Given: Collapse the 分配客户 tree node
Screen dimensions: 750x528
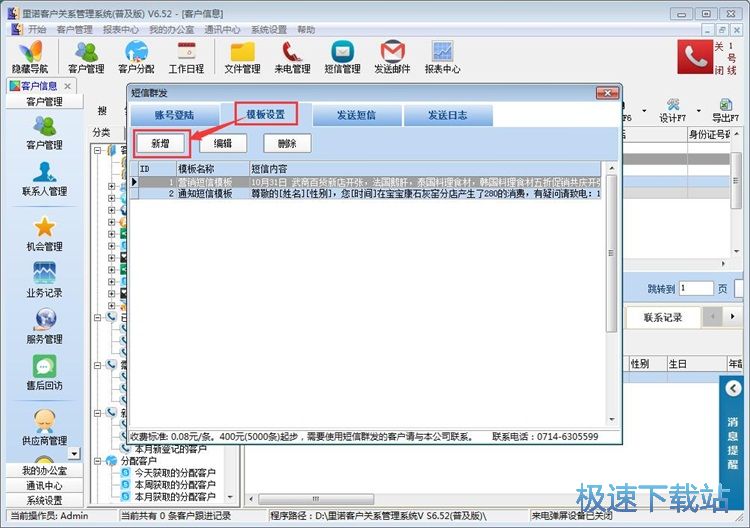Looking at the screenshot, I should pyautogui.click(x=98, y=461).
